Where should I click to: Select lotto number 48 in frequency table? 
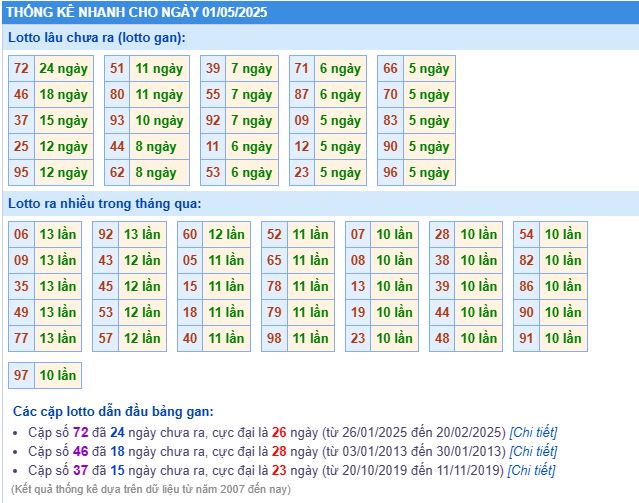click(x=442, y=338)
